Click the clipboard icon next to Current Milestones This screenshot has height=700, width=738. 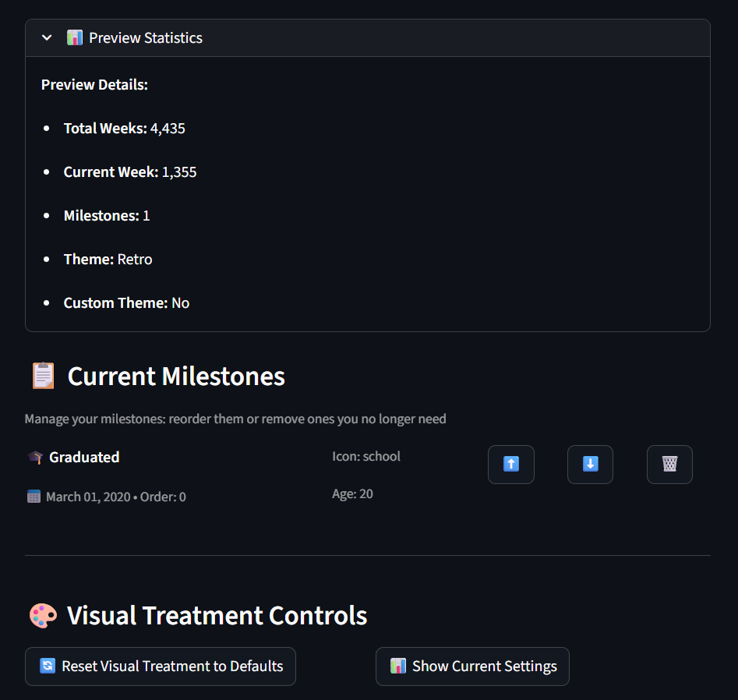pos(42,376)
